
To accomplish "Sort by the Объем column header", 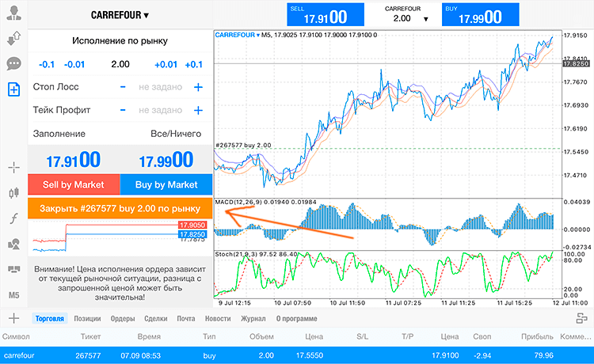I will pyautogui.click(x=261, y=336).
